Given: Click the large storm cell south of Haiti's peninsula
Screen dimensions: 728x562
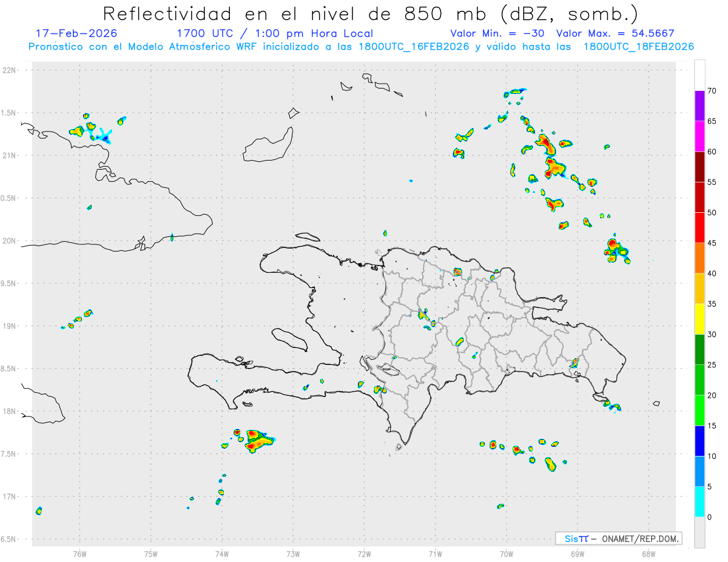Looking at the screenshot, I should (x=259, y=441).
